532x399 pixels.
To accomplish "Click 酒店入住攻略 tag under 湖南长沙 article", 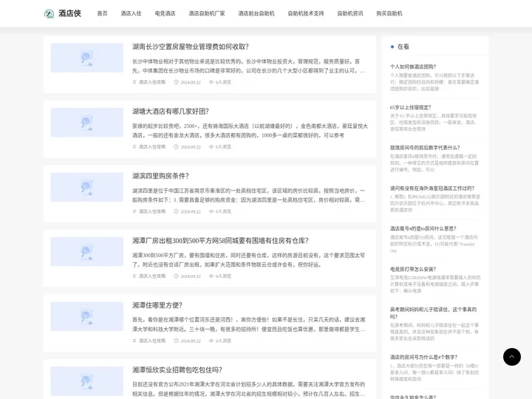I will coord(152,82).
